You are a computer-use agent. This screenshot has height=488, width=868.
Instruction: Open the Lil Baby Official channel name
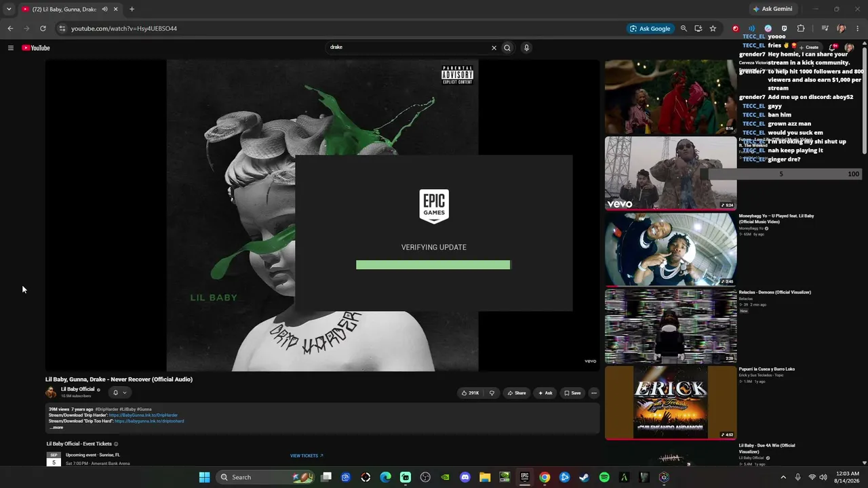pos(78,389)
